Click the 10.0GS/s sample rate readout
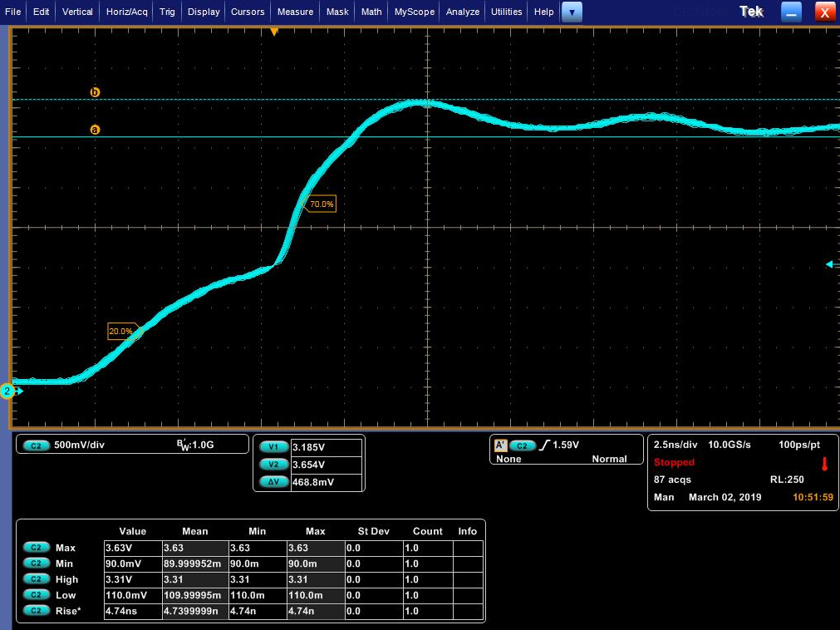 pos(729,445)
